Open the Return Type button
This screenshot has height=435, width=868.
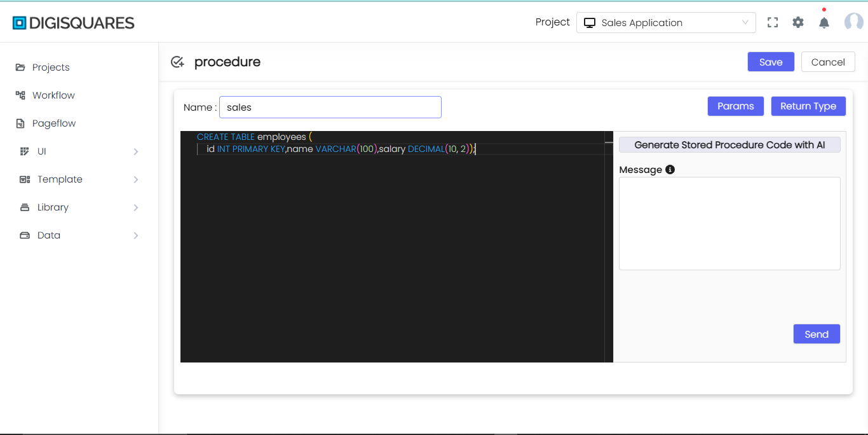point(808,106)
